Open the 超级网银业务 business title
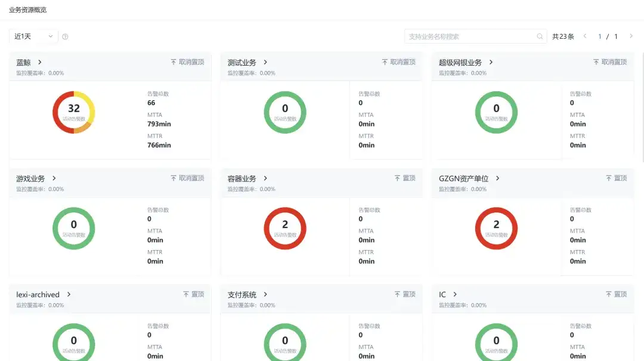The height and width of the screenshot is (361, 644). tap(460, 63)
